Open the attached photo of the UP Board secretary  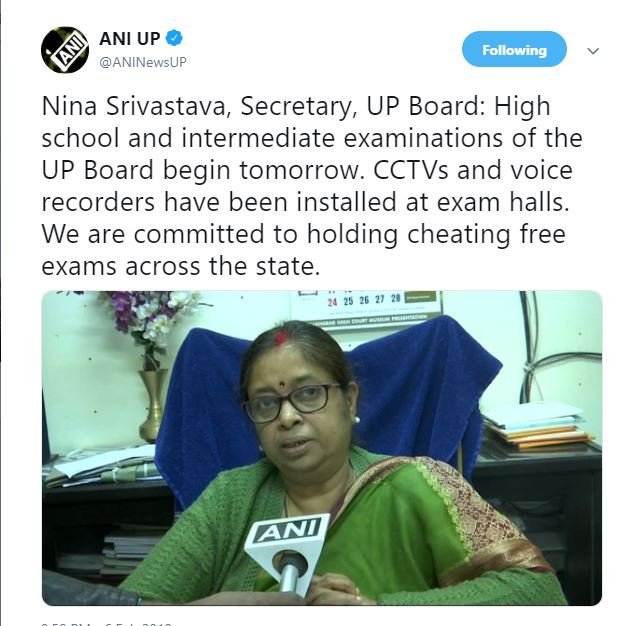pos(322,447)
